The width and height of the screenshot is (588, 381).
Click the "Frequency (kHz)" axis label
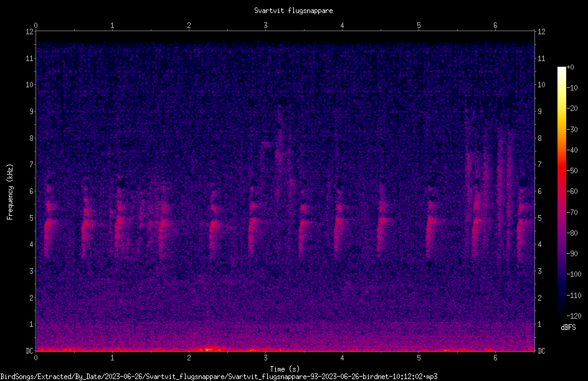(10, 192)
